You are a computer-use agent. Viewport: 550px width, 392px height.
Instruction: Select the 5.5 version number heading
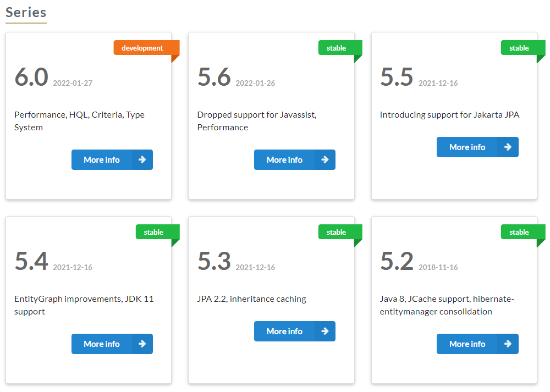[397, 77]
